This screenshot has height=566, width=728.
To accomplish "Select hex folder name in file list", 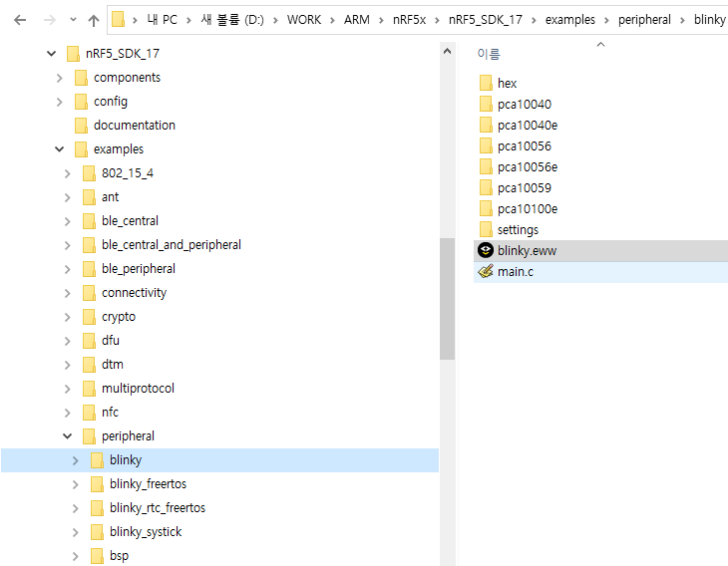I will 507,83.
